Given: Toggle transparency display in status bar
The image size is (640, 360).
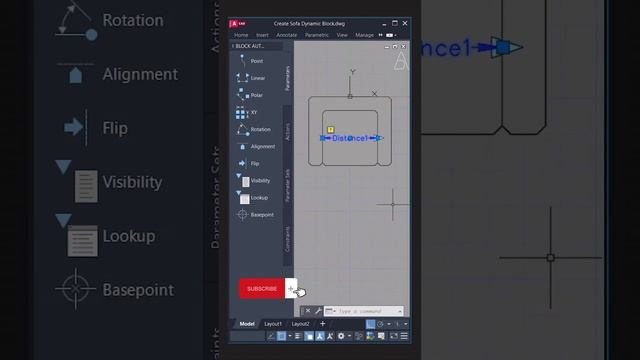Looking at the screenshot, I should (x=309, y=336).
